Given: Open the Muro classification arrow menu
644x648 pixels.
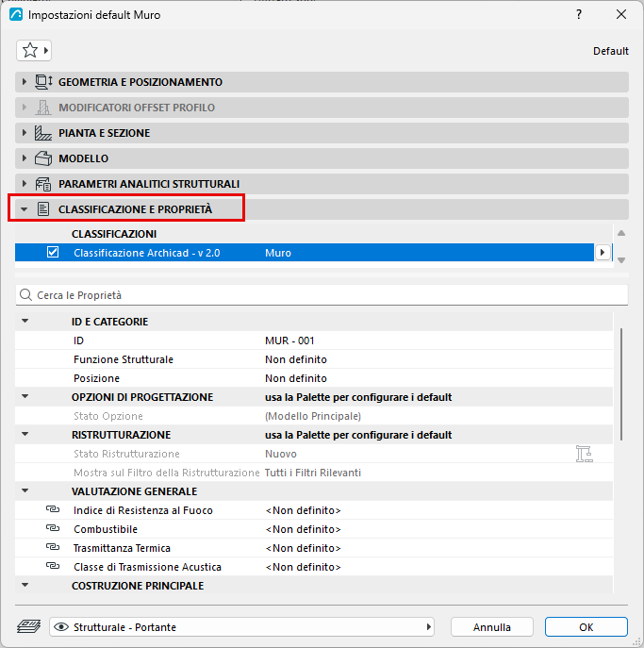Looking at the screenshot, I should (x=603, y=252).
